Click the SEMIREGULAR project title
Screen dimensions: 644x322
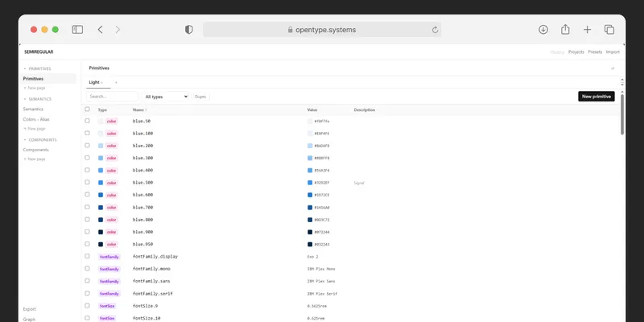tap(39, 52)
